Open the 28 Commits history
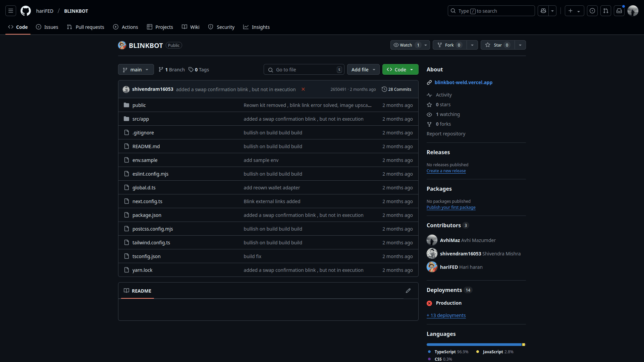The height and width of the screenshot is (362, 644). click(396, 89)
